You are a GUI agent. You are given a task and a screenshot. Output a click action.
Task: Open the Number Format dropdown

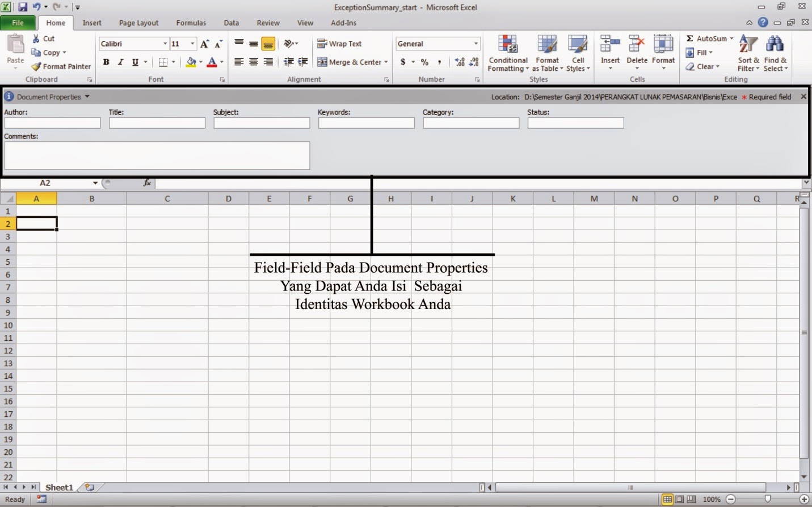click(x=476, y=43)
